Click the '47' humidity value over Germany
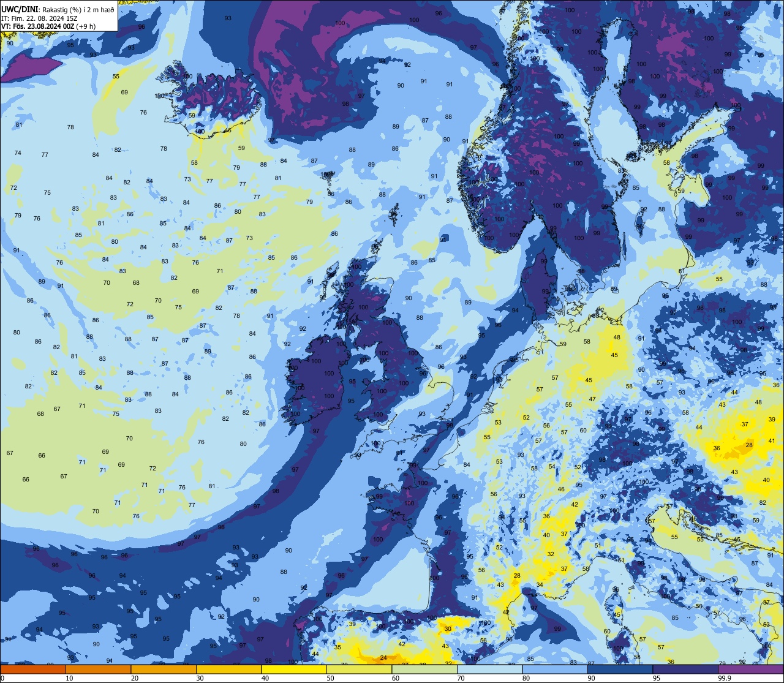The image size is (784, 683). [592, 399]
